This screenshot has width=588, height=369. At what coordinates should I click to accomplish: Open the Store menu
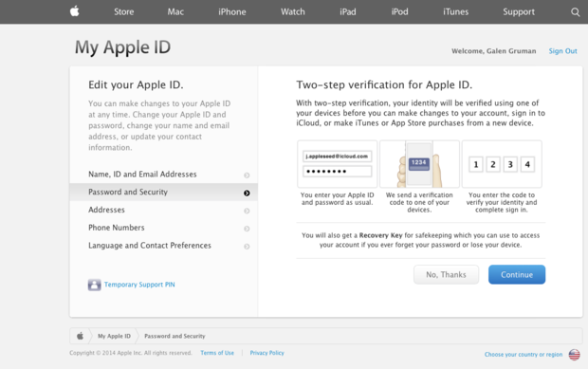[x=123, y=11]
